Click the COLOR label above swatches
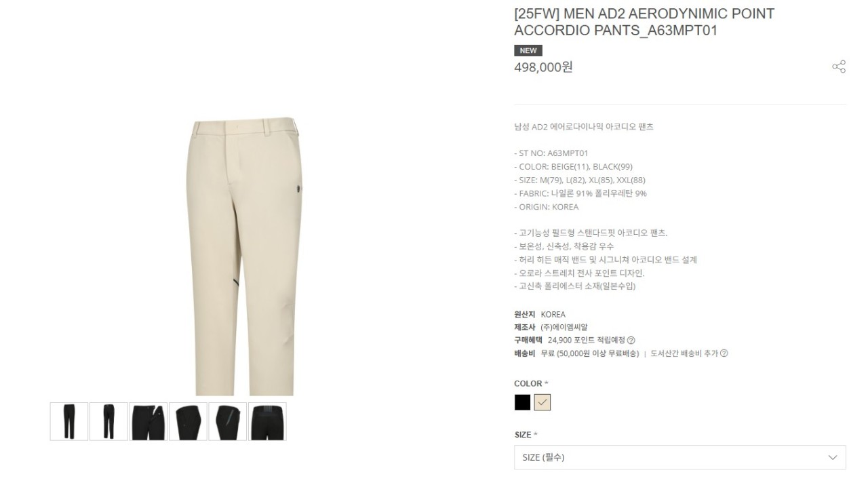This screenshot has height=481, width=868. (x=528, y=383)
